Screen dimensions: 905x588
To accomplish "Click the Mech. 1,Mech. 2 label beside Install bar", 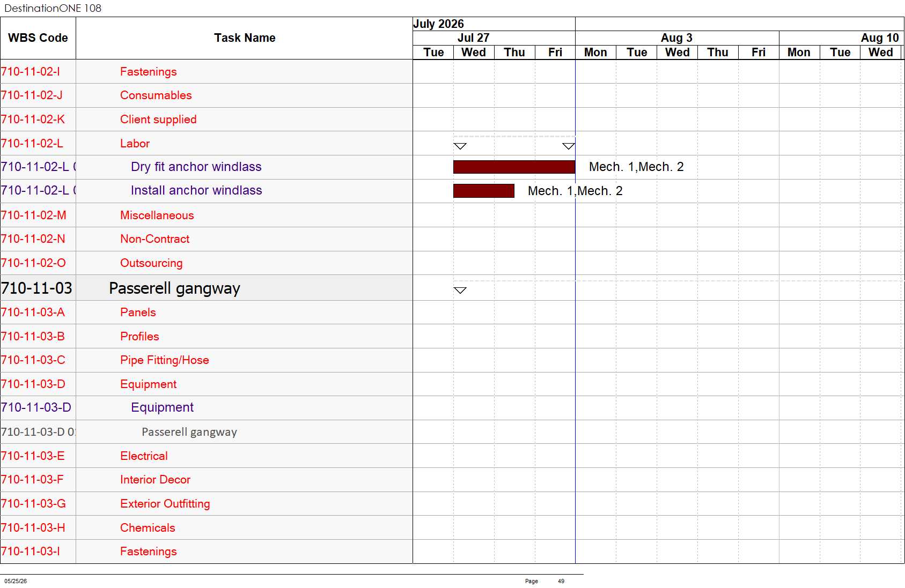I will [575, 191].
